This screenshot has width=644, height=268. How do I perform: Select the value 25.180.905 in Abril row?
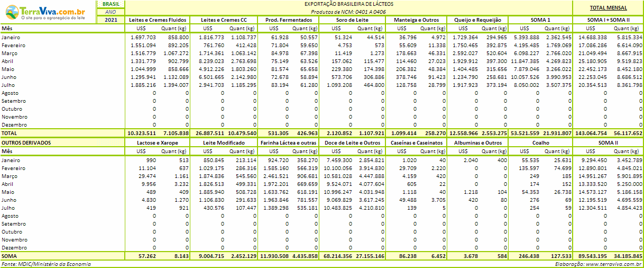tap(592, 61)
